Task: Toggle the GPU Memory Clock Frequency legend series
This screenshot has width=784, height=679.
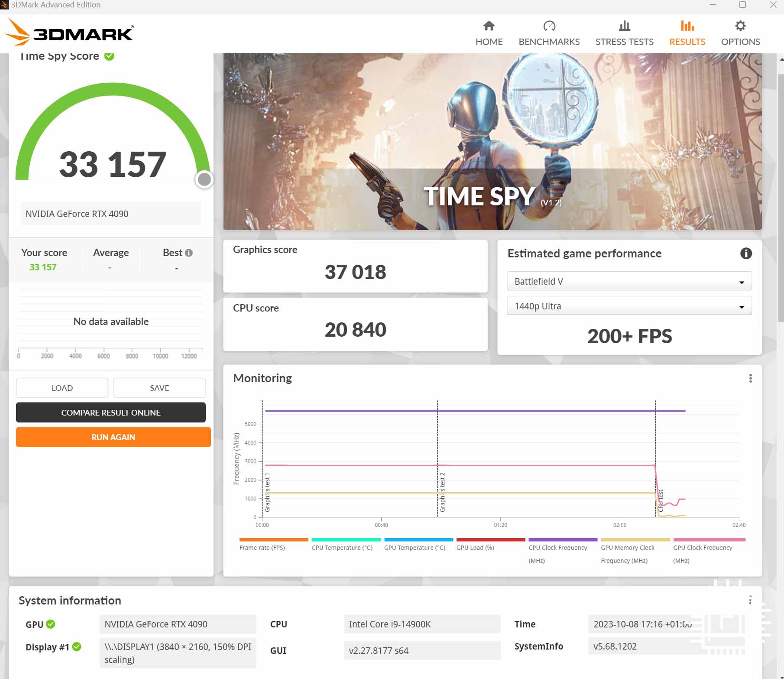Action: pos(635,551)
